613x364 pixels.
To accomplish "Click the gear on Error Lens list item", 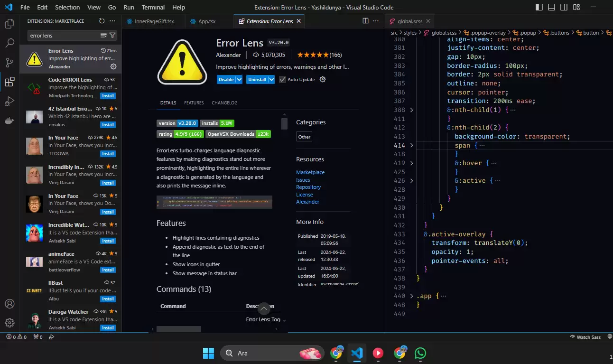I will (113, 66).
